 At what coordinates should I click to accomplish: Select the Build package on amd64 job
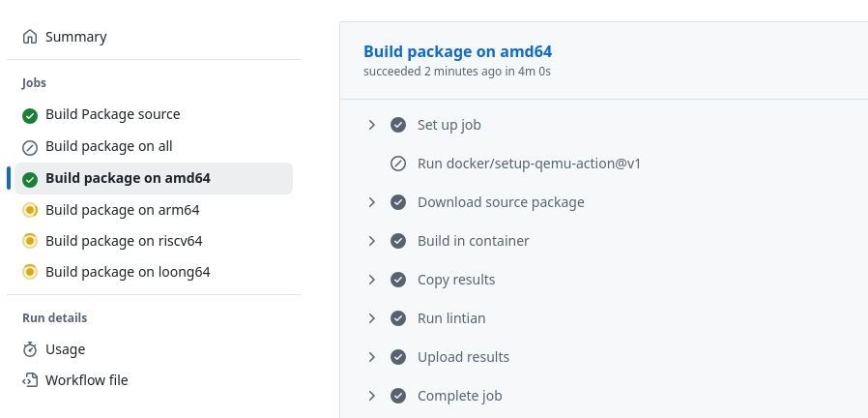(x=154, y=178)
